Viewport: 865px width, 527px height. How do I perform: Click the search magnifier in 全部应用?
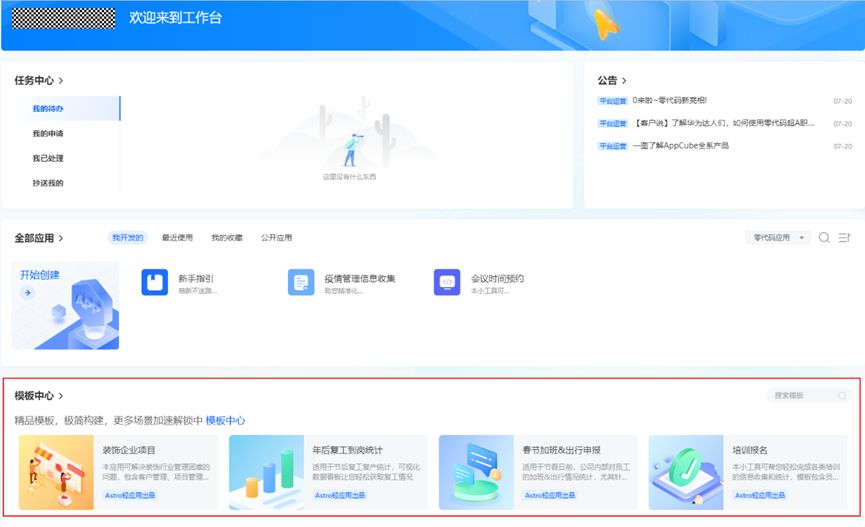tap(824, 237)
